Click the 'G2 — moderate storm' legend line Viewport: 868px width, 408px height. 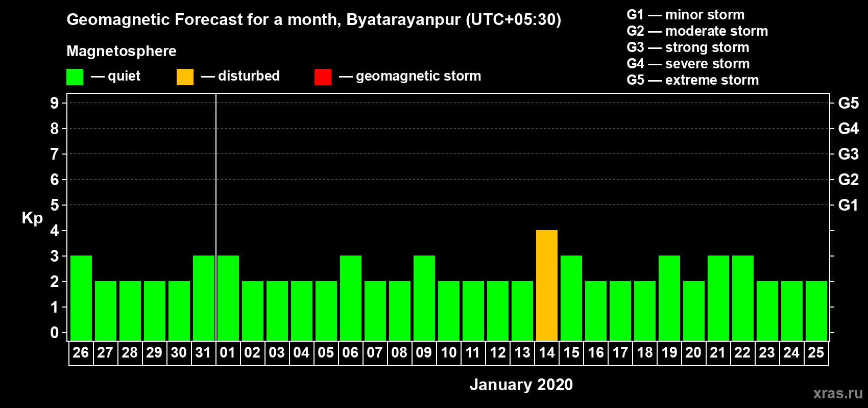(x=697, y=31)
